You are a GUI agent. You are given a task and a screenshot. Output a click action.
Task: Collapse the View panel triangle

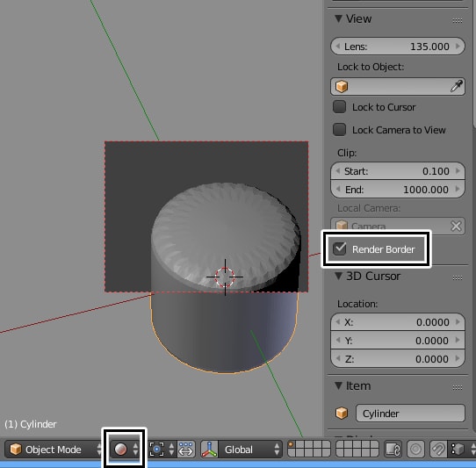[x=338, y=18]
